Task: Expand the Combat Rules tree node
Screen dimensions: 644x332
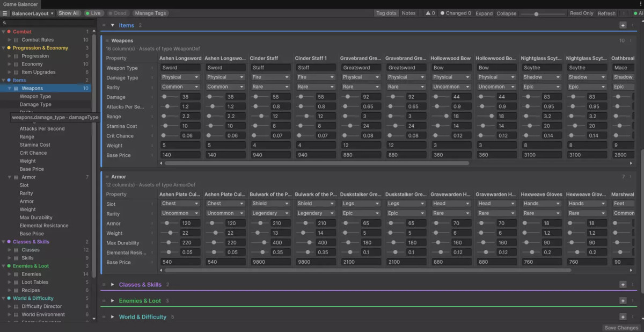Action: pyautogui.click(x=9, y=40)
